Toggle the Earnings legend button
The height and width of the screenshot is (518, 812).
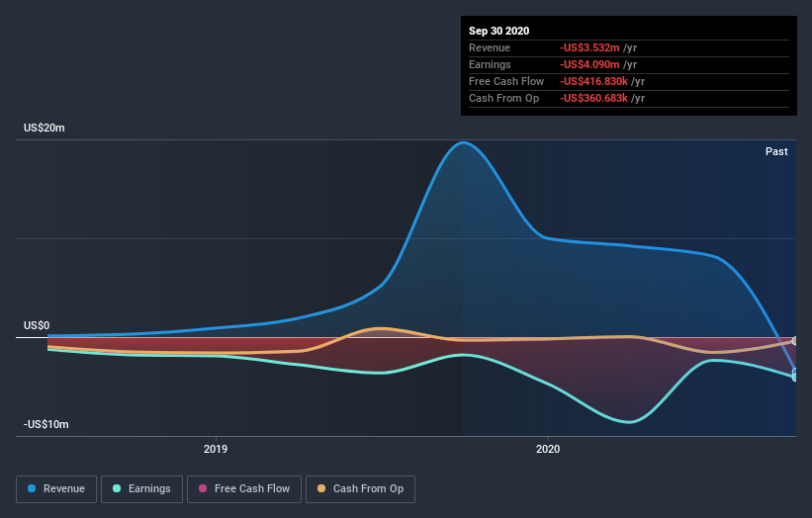point(141,489)
